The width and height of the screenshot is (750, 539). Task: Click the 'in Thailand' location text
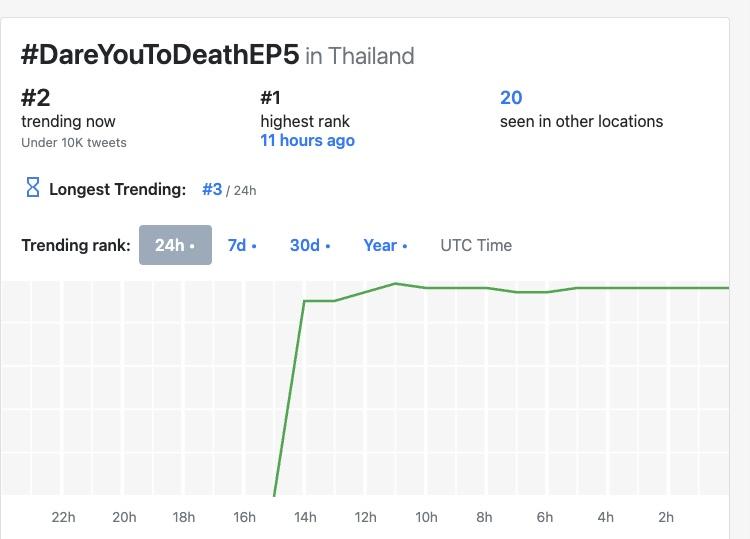359,56
